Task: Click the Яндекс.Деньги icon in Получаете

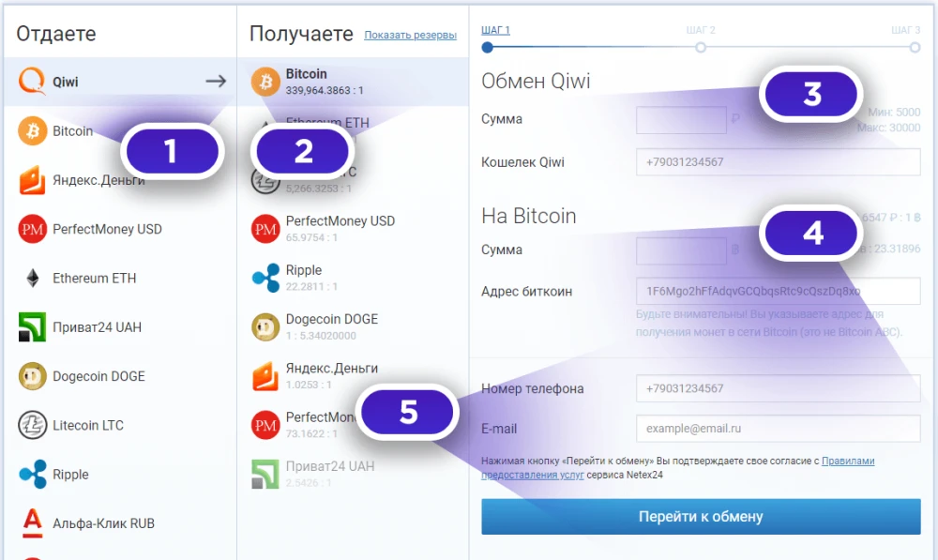Action: [x=265, y=376]
